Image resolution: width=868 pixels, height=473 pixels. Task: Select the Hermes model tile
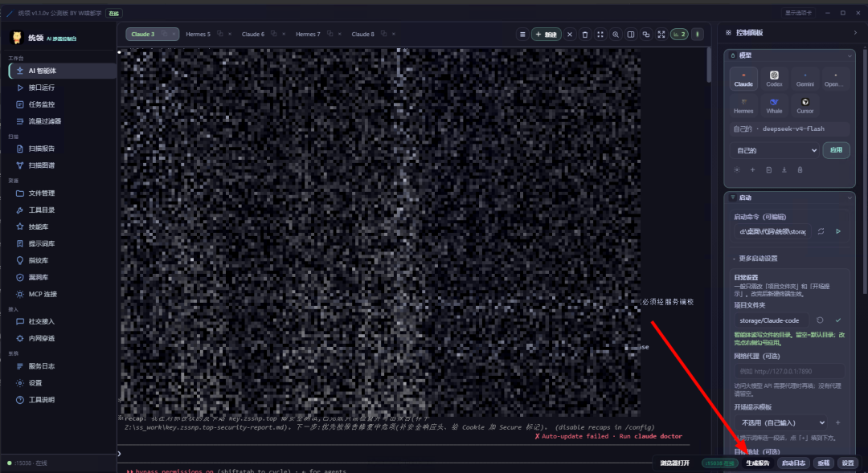tap(743, 105)
